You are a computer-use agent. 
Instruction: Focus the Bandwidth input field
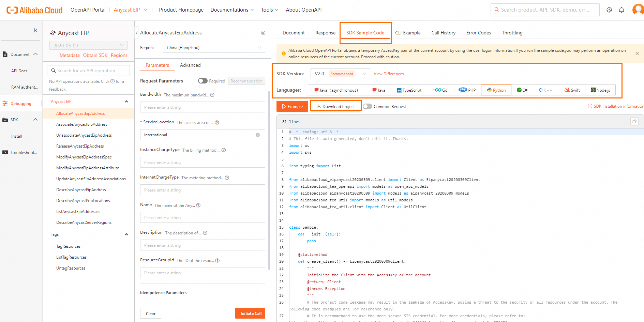(203, 107)
